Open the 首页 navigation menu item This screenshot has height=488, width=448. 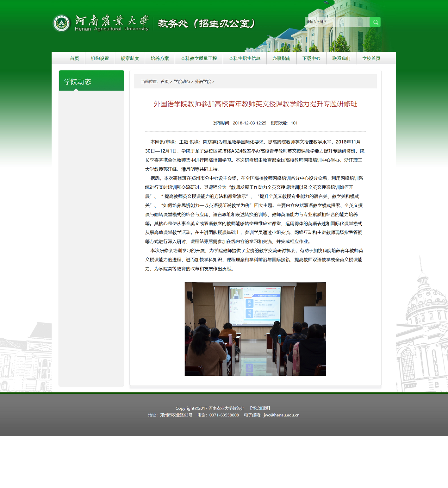[x=74, y=59]
